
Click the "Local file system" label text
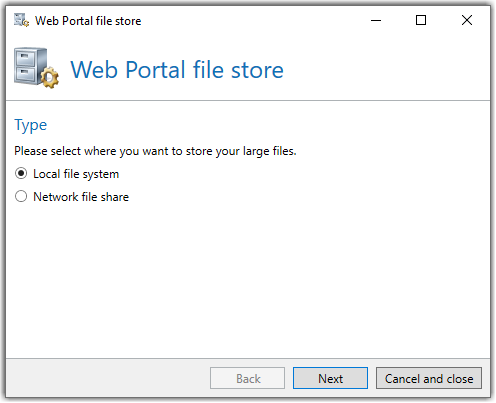point(76,174)
